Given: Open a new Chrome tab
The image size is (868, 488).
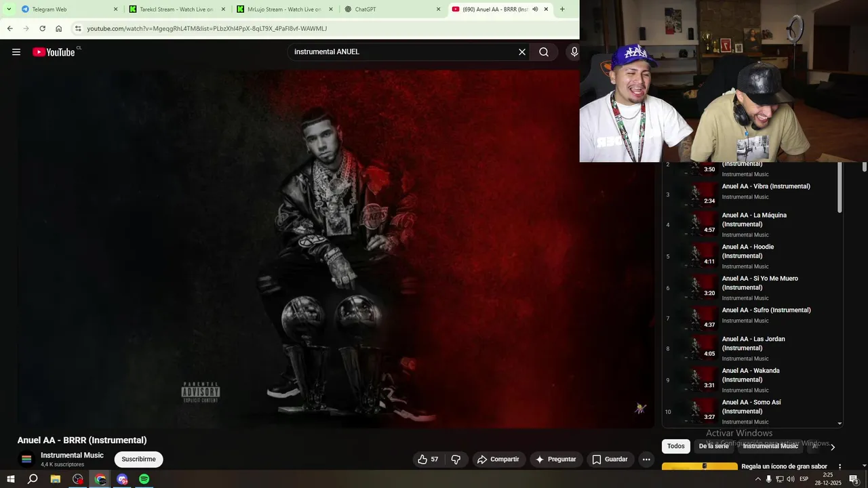Looking at the screenshot, I should point(562,9).
